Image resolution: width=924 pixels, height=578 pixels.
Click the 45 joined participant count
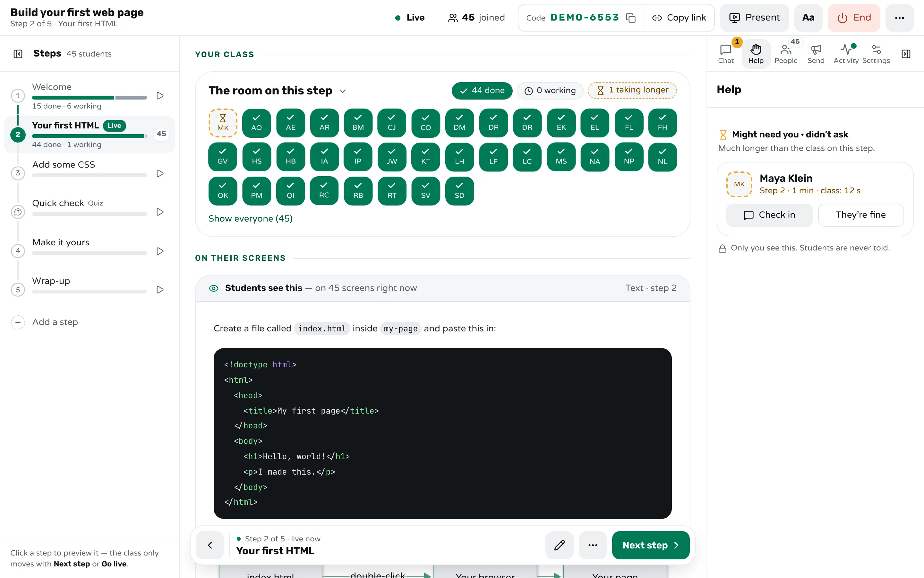click(x=476, y=18)
